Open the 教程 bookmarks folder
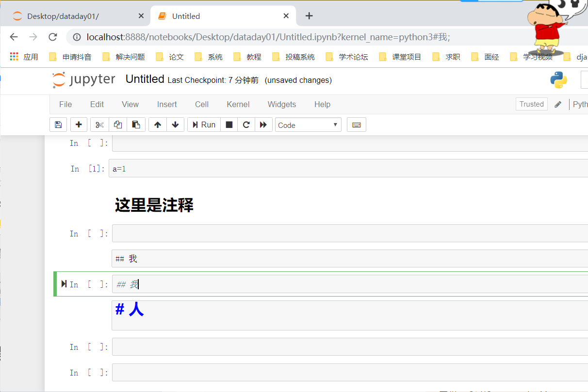The image size is (588, 392). [x=252, y=56]
